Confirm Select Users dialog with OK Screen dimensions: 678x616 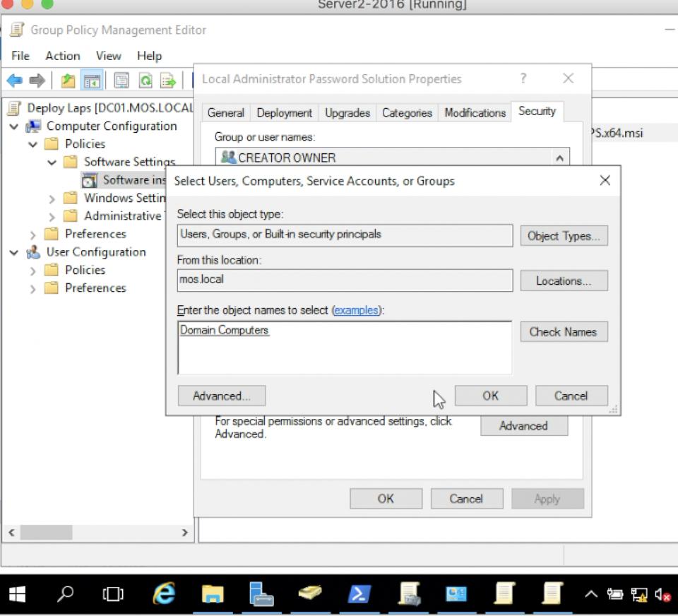click(x=491, y=396)
